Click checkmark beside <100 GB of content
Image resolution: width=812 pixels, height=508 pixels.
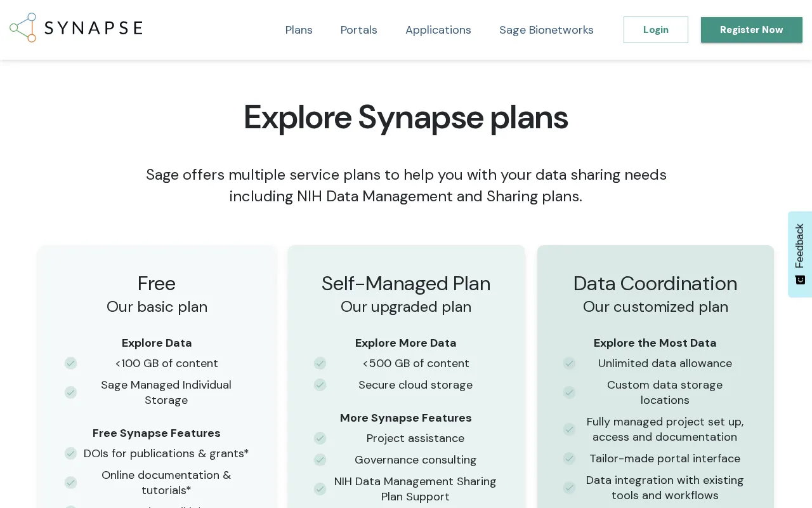tap(70, 363)
